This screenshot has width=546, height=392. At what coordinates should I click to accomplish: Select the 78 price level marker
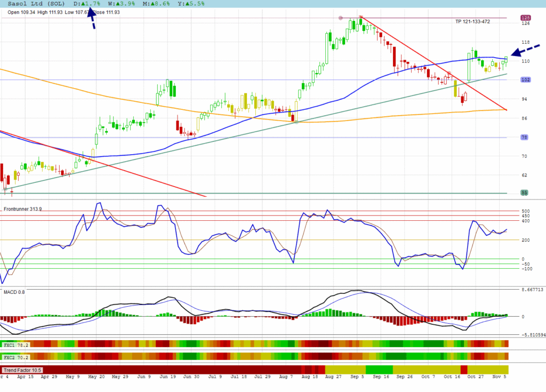[525, 138]
